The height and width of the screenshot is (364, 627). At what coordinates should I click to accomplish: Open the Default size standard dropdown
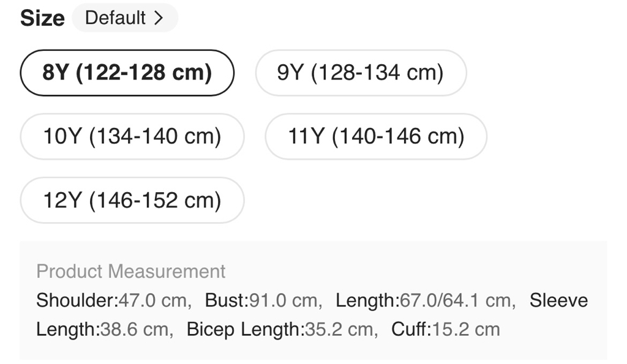124,18
